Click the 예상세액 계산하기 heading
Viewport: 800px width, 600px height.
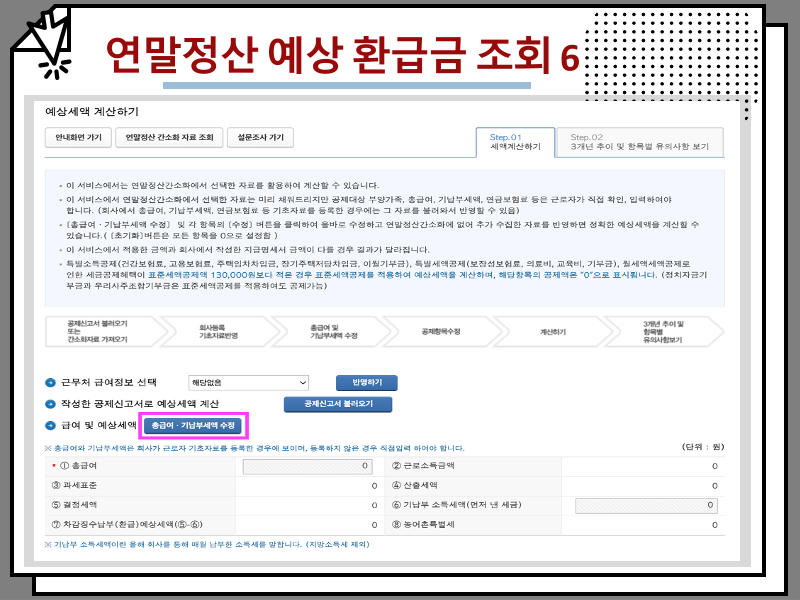tap(92, 111)
